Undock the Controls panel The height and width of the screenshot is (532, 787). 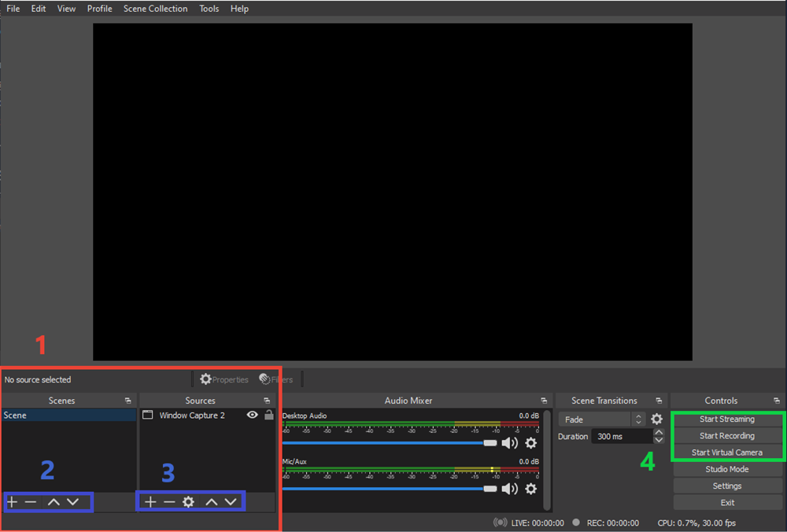coord(777,401)
